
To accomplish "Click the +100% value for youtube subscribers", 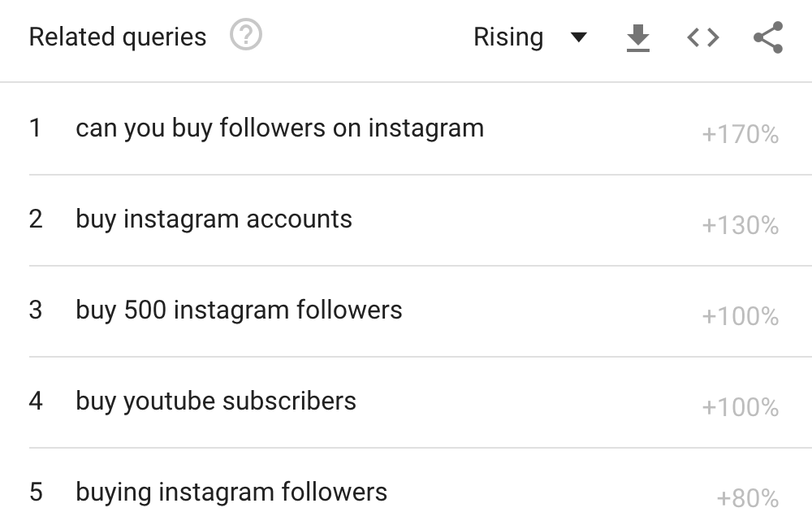I will [x=740, y=407].
